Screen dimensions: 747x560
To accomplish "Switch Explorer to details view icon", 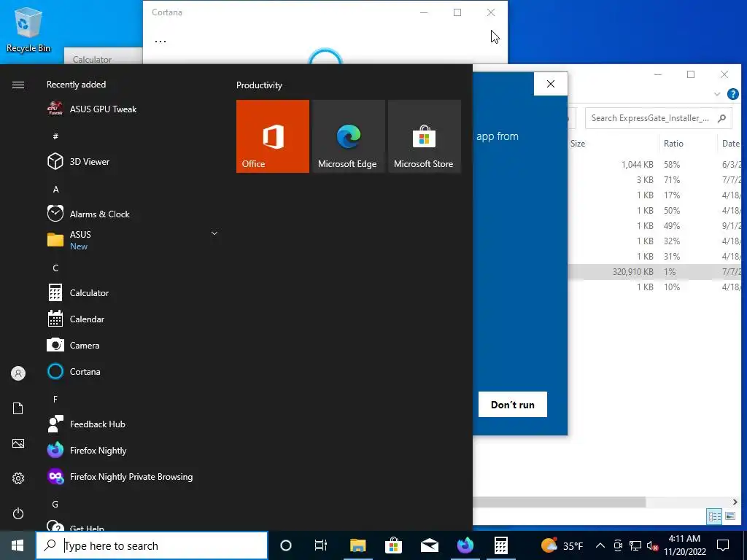I will tap(714, 516).
